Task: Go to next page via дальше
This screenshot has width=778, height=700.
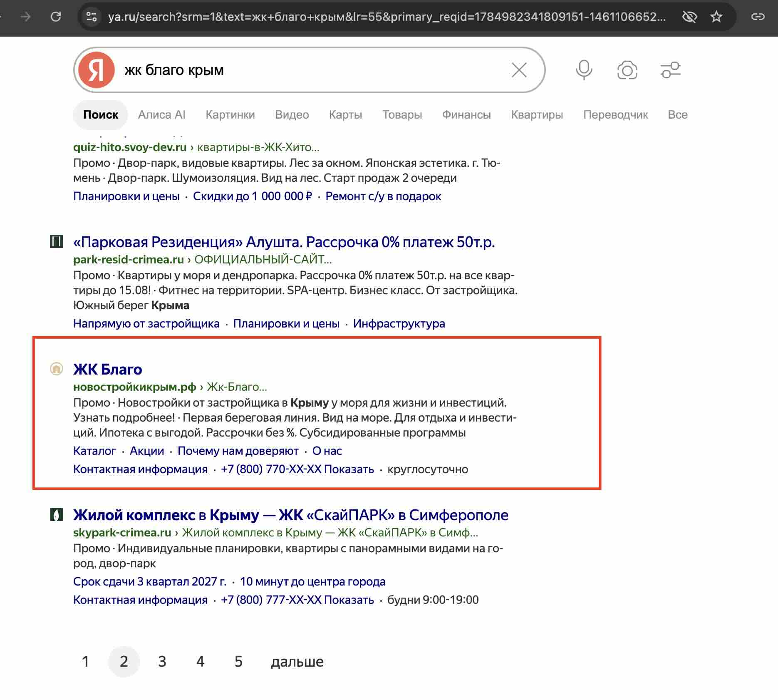Action: (297, 661)
